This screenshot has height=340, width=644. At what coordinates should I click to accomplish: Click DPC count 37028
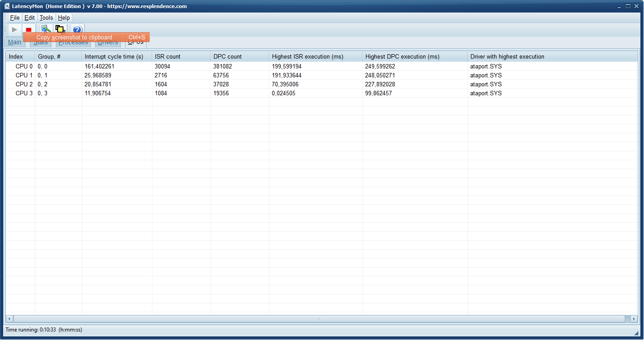pyautogui.click(x=221, y=84)
